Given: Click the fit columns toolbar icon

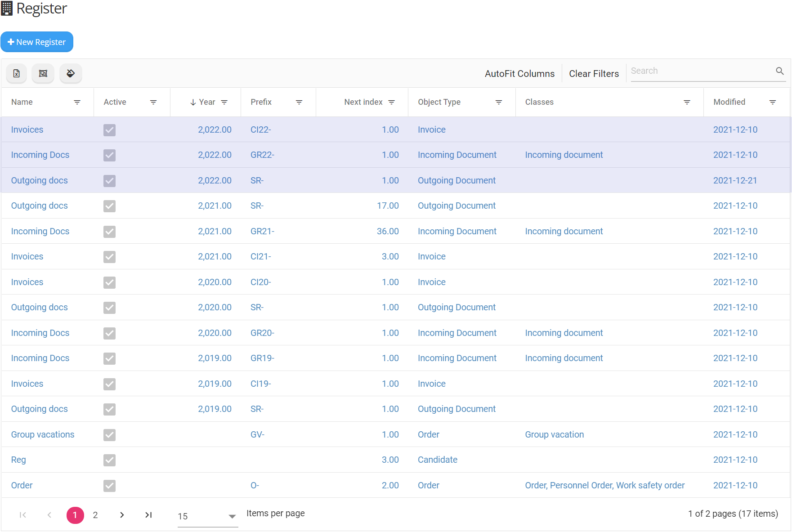Looking at the screenshot, I should click(x=43, y=73).
